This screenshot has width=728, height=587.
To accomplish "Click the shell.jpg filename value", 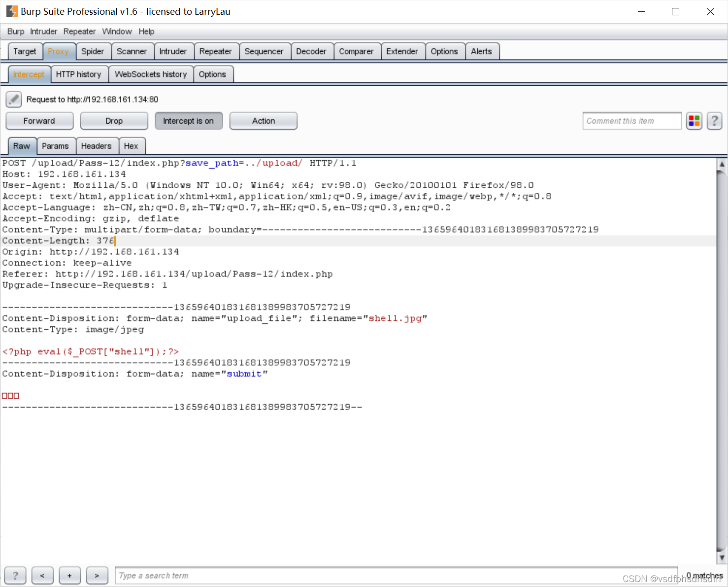I will pos(396,318).
